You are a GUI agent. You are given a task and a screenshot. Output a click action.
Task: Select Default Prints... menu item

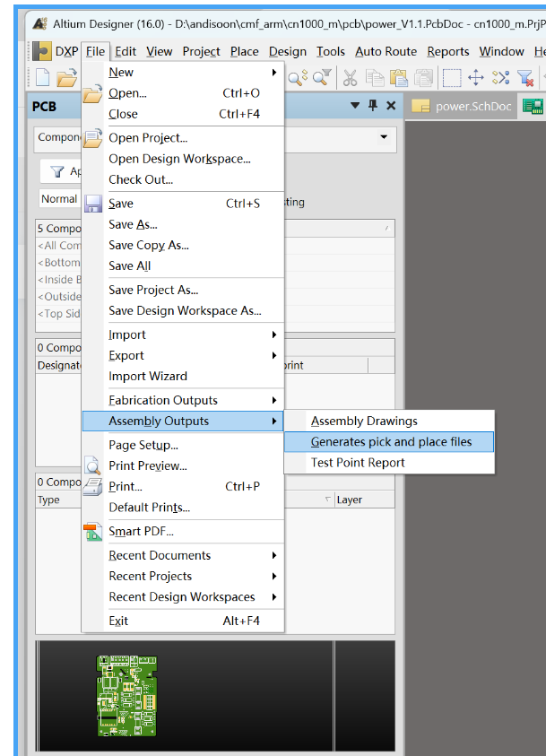pos(183,508)
